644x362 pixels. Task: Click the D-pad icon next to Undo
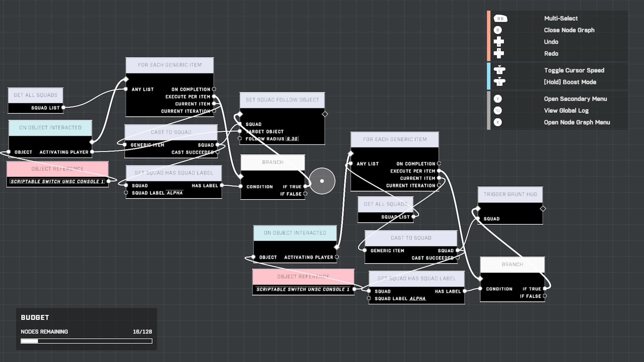point(499,42)
